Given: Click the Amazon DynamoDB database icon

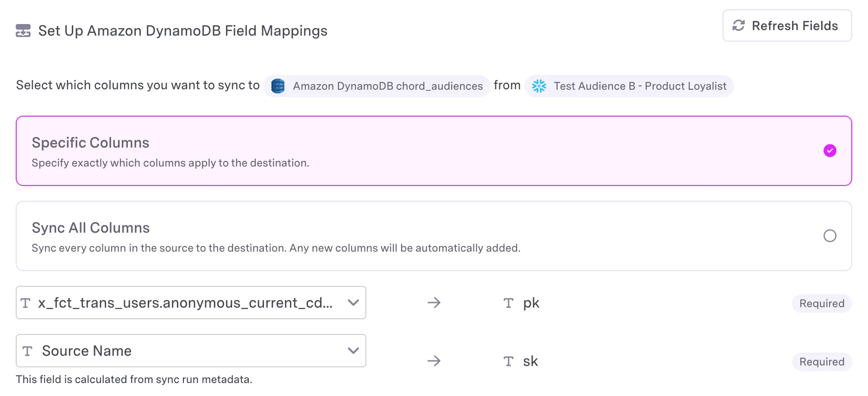Looking at the screenshot, I should pos(278,86).
